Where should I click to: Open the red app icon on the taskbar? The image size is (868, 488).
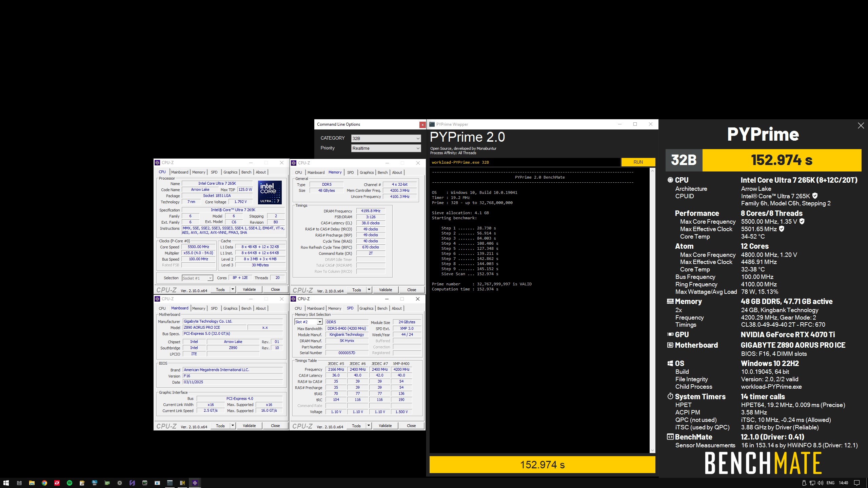pyautogui.click(x=57, y=483)
